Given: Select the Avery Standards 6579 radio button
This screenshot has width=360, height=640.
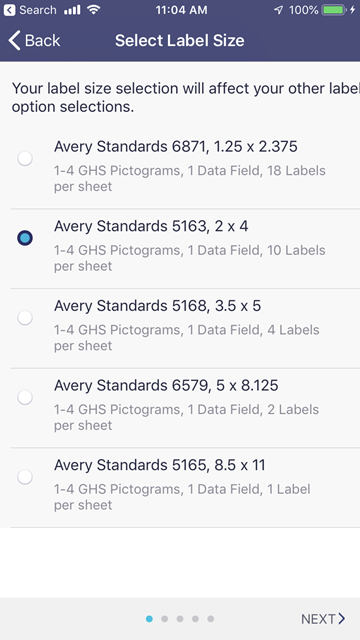Looking at the screenshot, I should click(25, 397).
